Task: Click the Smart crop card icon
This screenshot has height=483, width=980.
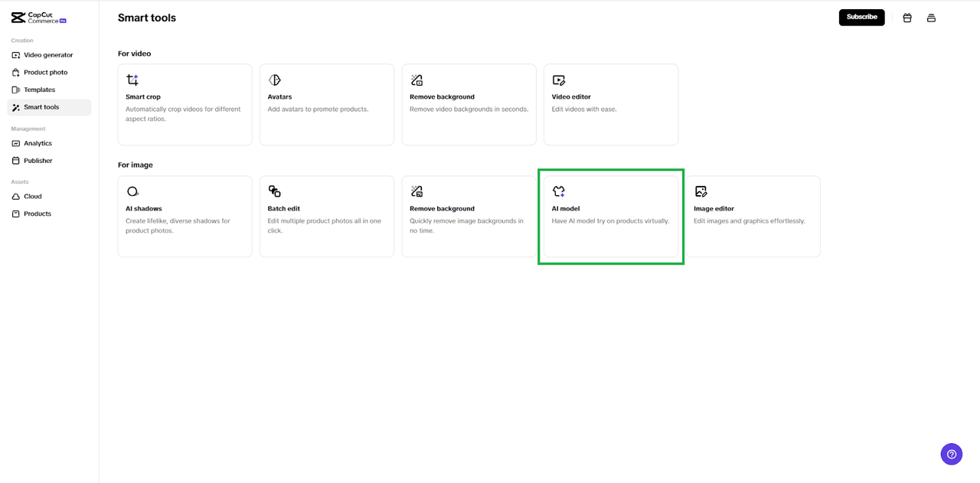Action: 132,80
